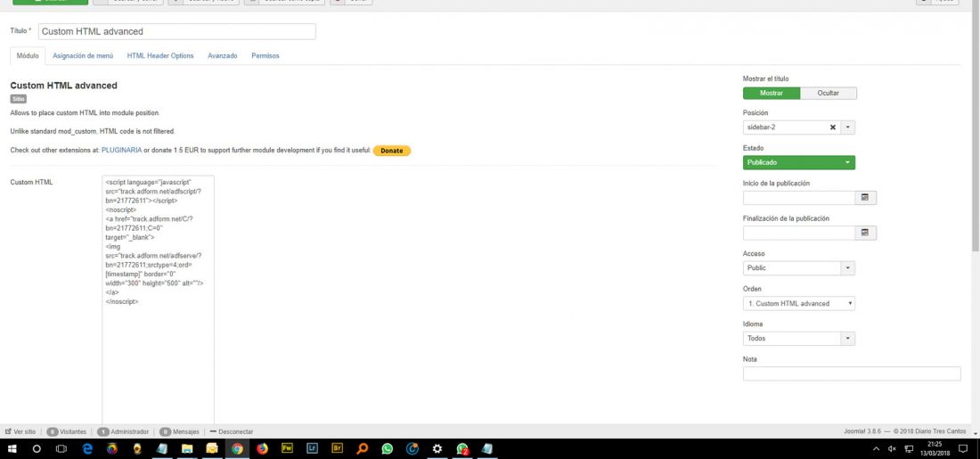
Task: Open the HTML Header Options tab
Action: pos(160,55)
